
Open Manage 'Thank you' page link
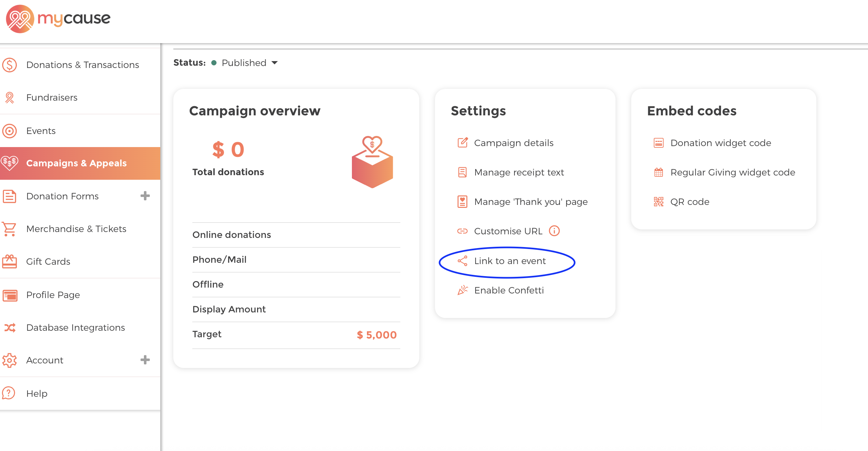[x=530, y=202]
